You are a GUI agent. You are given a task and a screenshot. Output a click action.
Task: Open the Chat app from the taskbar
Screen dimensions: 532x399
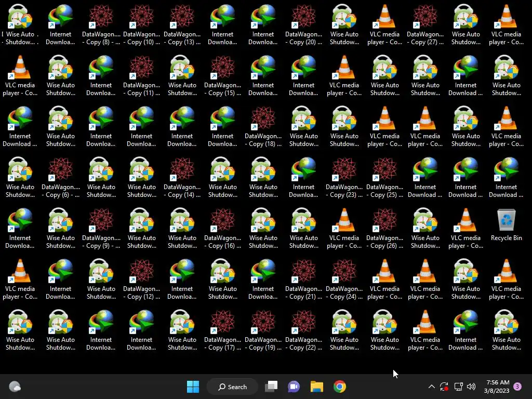pyautogui.click(x=294, y=387)
